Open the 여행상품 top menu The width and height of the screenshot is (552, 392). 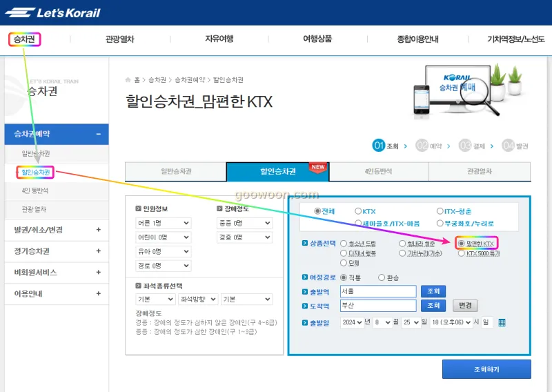pos(317,39)
